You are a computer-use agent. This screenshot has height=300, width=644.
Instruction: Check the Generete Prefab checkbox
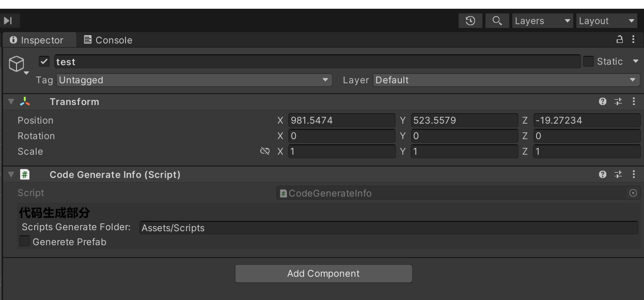[24, 241]
